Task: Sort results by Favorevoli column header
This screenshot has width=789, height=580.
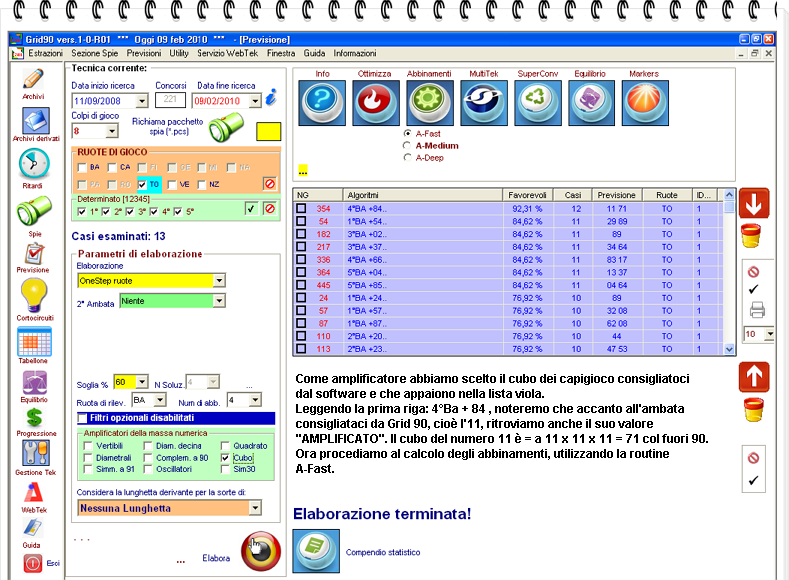Action: pyautogui.click(x=526, y=195)
